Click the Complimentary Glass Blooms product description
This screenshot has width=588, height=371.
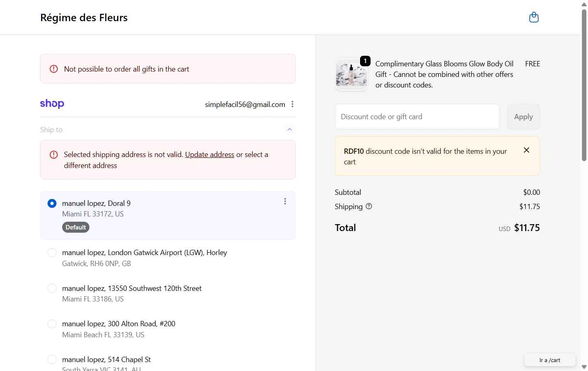point(445,74)
